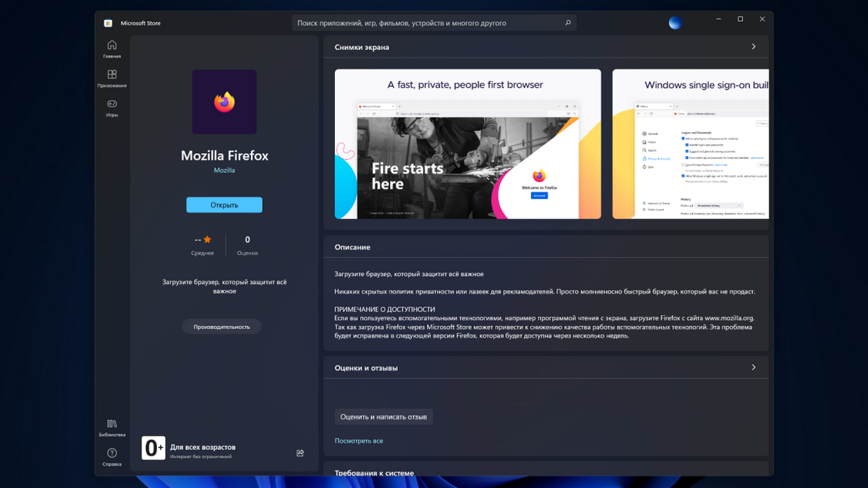Click the Firefox app logo tile

(224, 102)
